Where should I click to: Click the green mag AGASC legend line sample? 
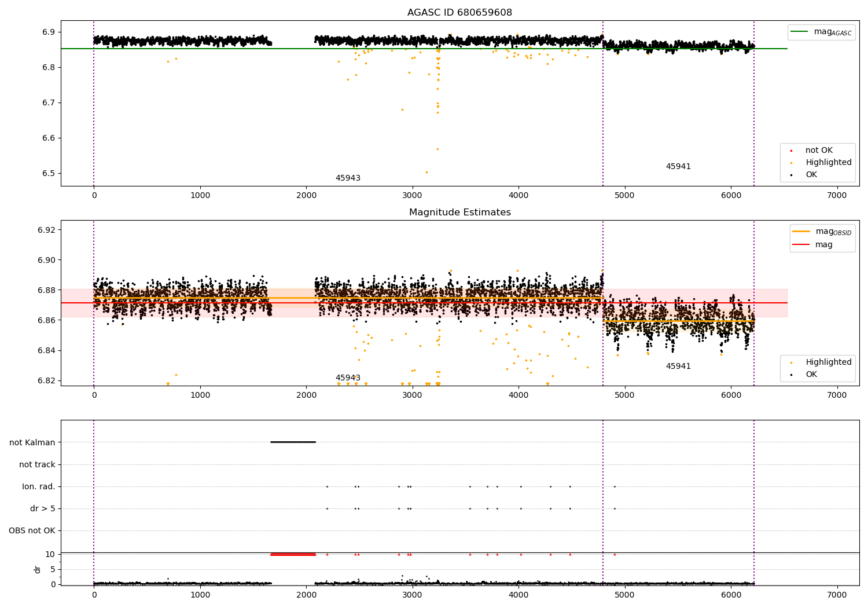[800, 32]
